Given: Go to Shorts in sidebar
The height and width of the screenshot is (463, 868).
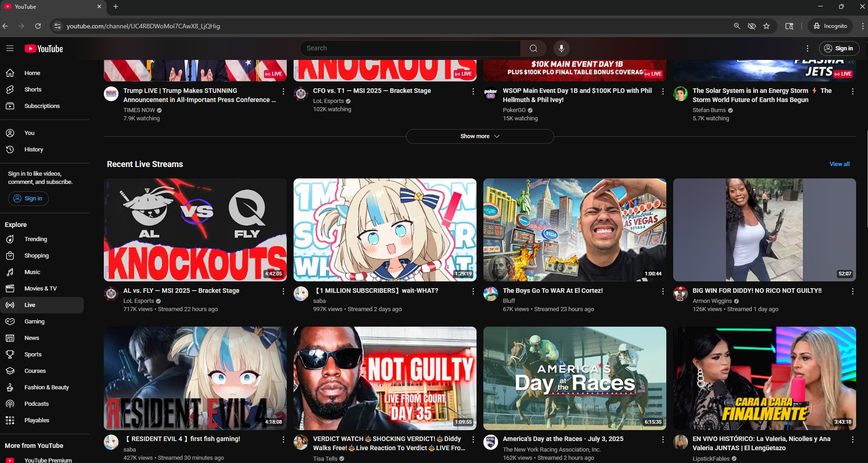Looking at the screenshot, I should [x=33, y=90].
